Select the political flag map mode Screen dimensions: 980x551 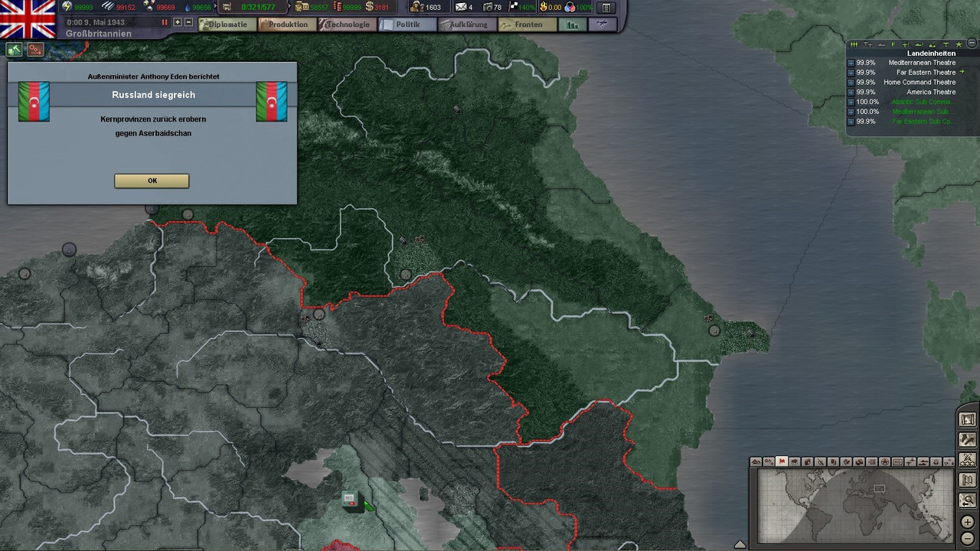(x=781, y=461)
